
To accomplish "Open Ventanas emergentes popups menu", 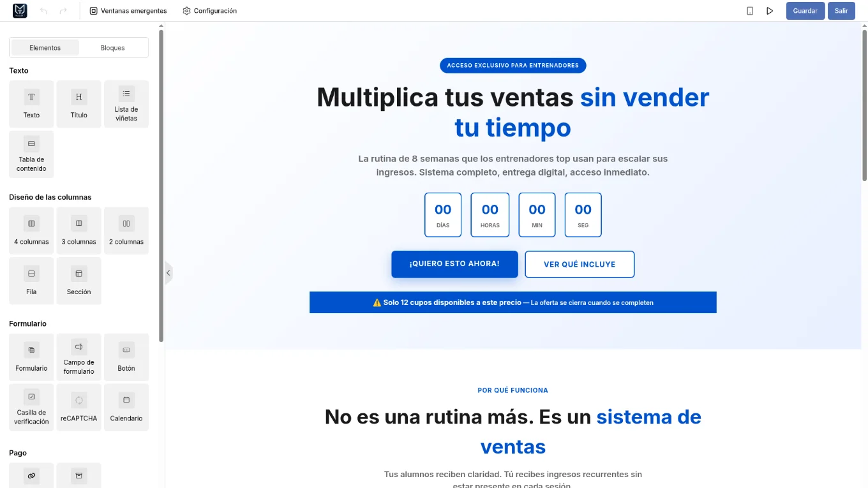I will click(128, 11).
